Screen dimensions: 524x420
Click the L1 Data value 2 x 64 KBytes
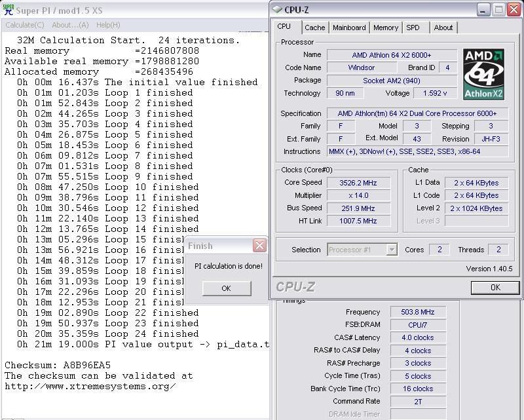(476, 183)
